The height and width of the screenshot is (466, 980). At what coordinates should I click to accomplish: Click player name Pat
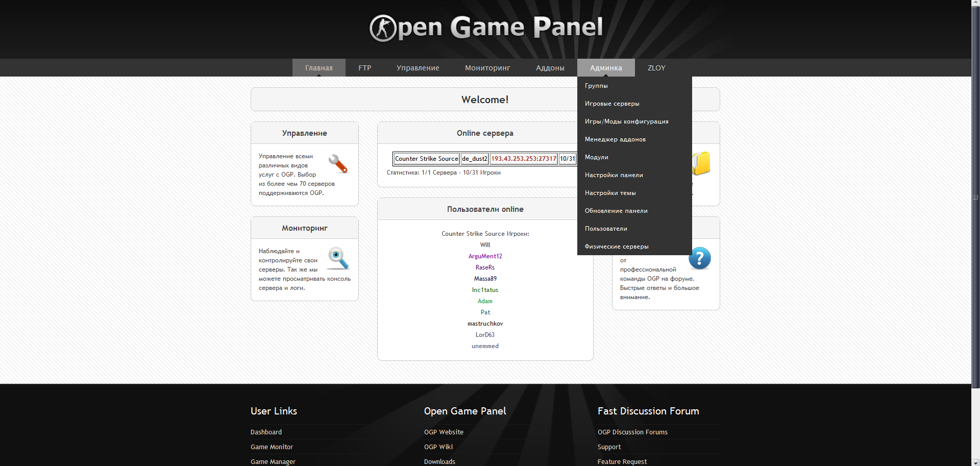(485, 312)
